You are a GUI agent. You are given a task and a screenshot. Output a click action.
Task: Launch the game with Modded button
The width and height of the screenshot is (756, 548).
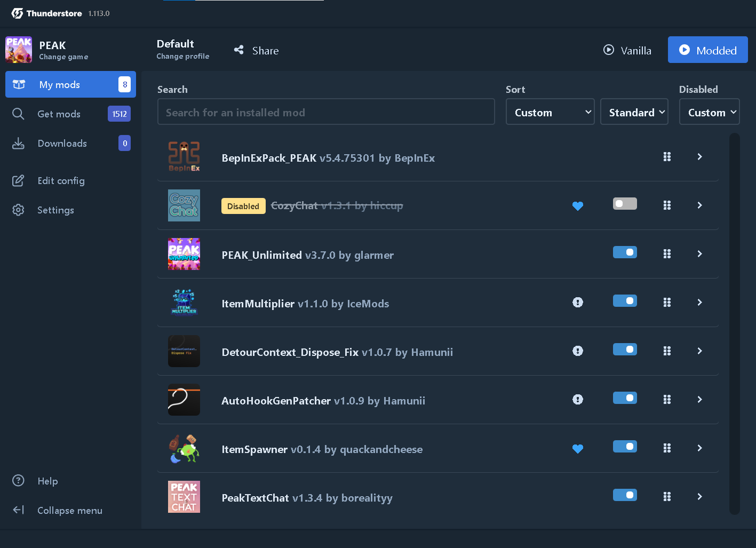point(708,50)
